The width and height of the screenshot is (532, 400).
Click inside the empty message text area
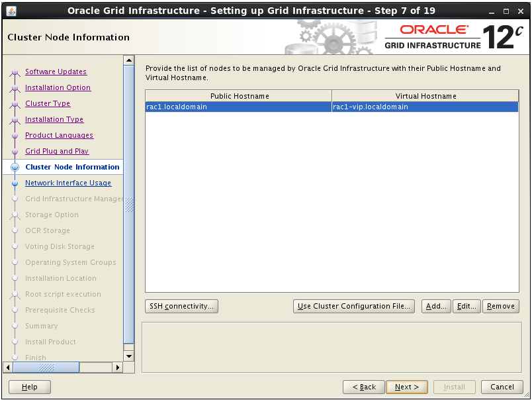(332, 348)
